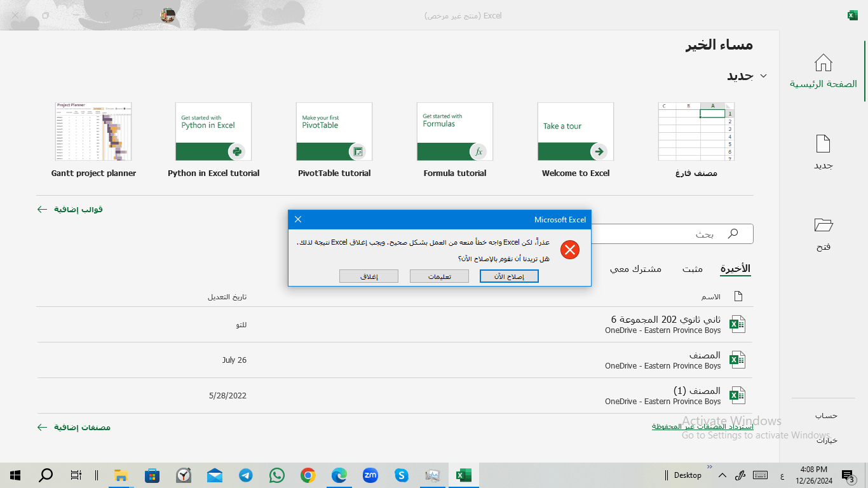Open Microsoft Store from taskbar
The width and height of the screenshot is (868, 488).
(x=153, y=475)
